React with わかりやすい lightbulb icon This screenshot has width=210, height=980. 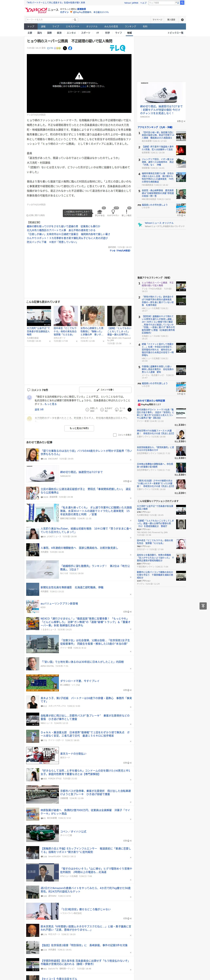[x=113, y=212]
